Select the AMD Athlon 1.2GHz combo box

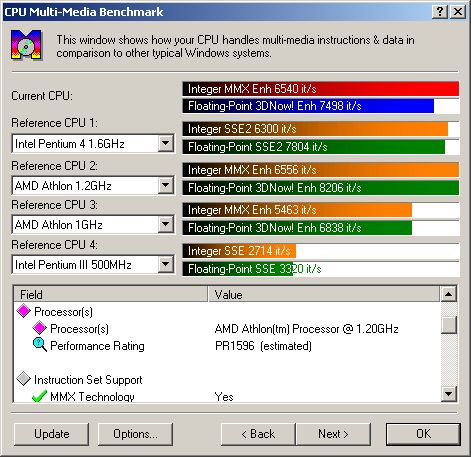coord(93,185)
